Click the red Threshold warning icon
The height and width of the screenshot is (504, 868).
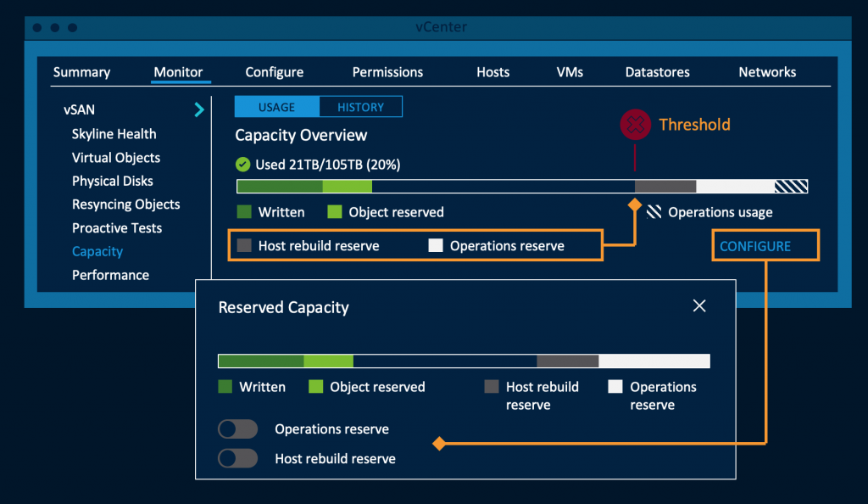[x=635, y=126]
